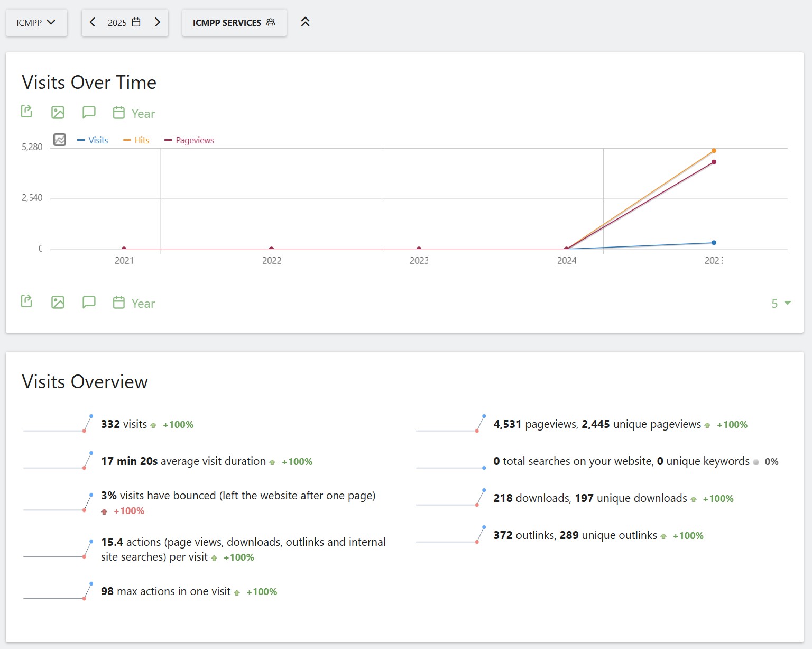
Task: Click export icon above the visits chart
Action: pos(26,112)
